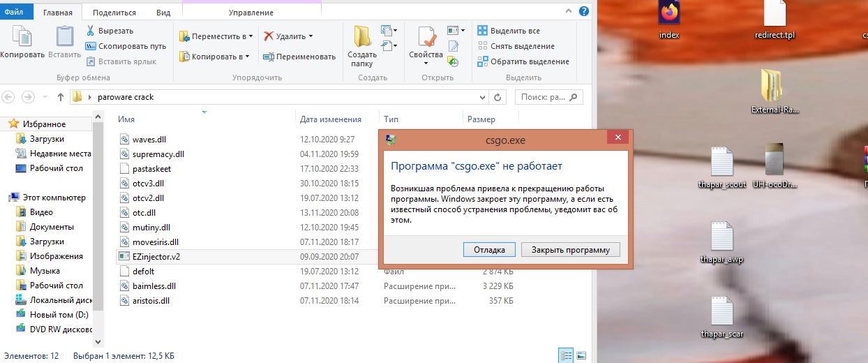Open the Файл menu tab
868x363 pixels.
click(15, 12)
